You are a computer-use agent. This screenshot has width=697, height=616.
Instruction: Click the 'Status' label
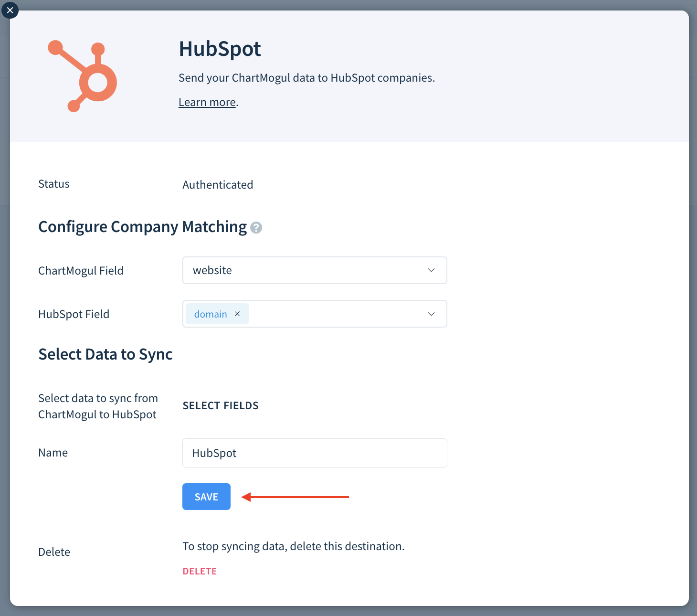[x=54, y=184]
